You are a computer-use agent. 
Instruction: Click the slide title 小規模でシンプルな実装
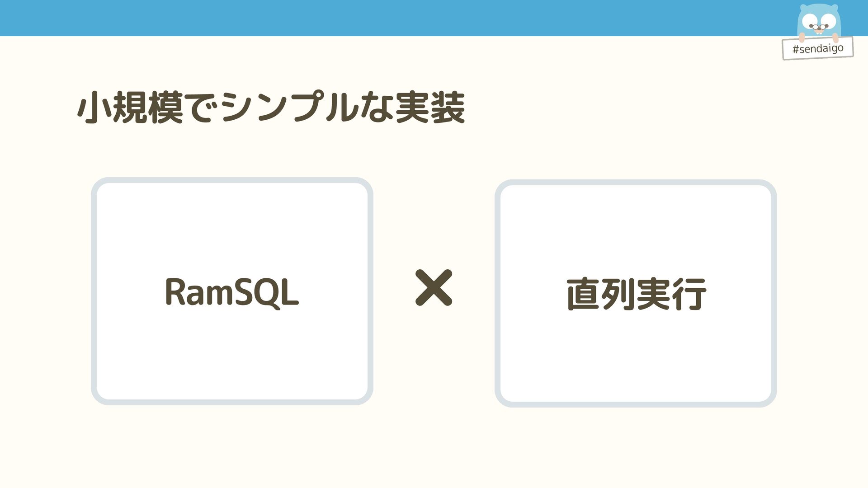coord(271,108)
